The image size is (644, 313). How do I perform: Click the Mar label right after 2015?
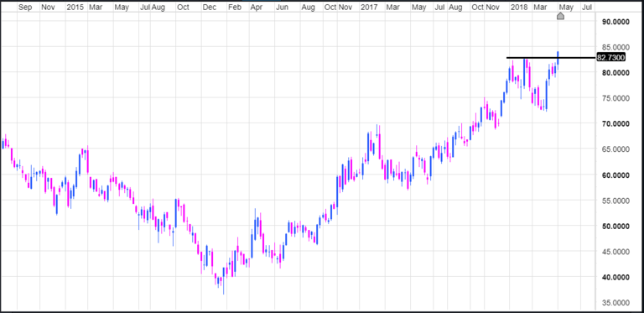point(96,8)
